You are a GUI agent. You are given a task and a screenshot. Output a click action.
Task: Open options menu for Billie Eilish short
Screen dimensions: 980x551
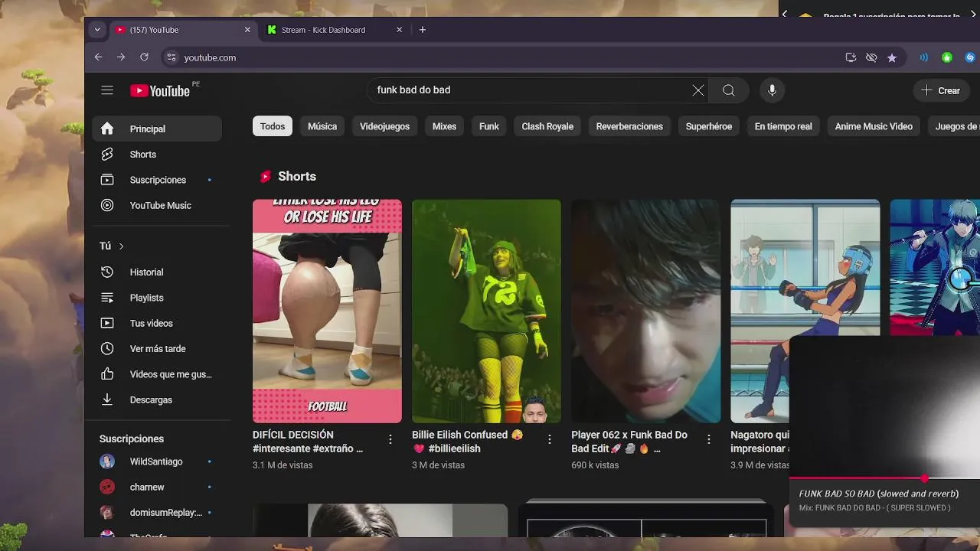pyautogui.click(x=550, y=439)
